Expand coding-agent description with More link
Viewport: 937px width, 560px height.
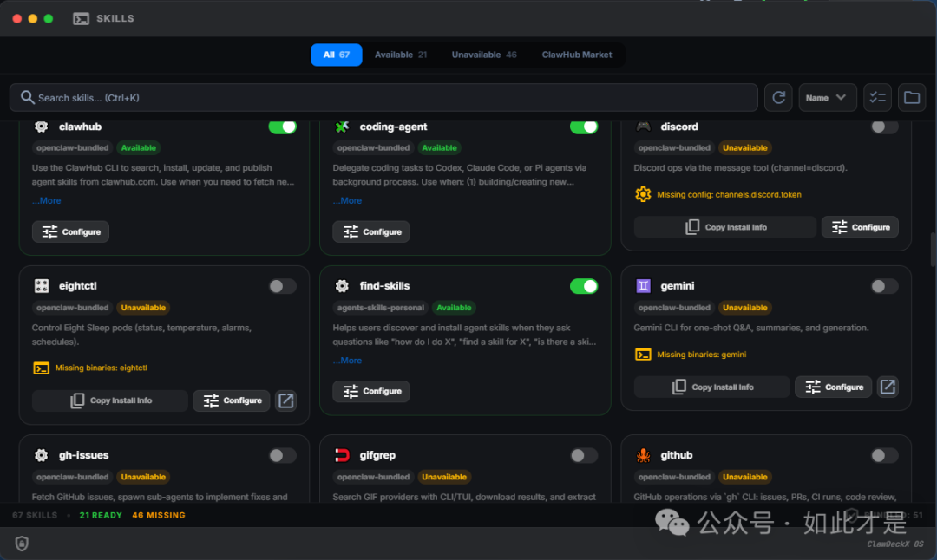pos(347,200)
